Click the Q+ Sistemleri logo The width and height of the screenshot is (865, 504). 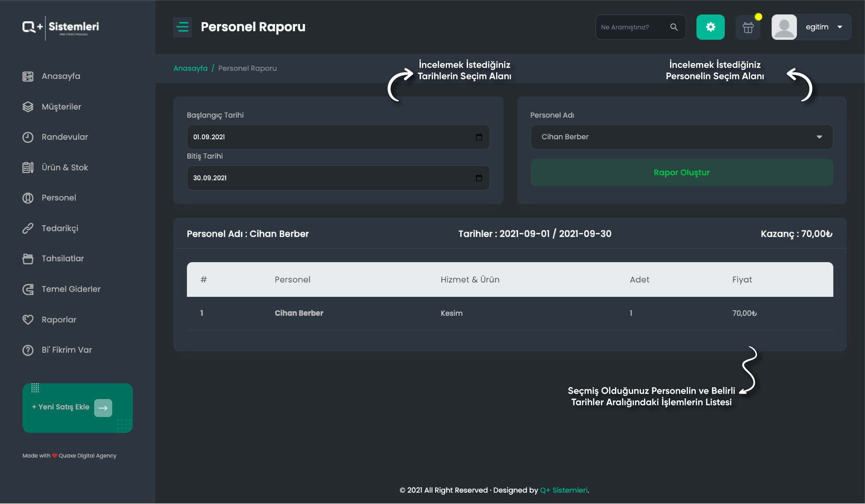point(61,28)
